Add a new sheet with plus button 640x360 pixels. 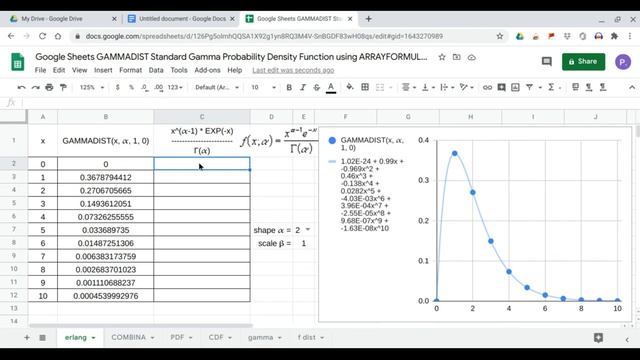point(27,338)
